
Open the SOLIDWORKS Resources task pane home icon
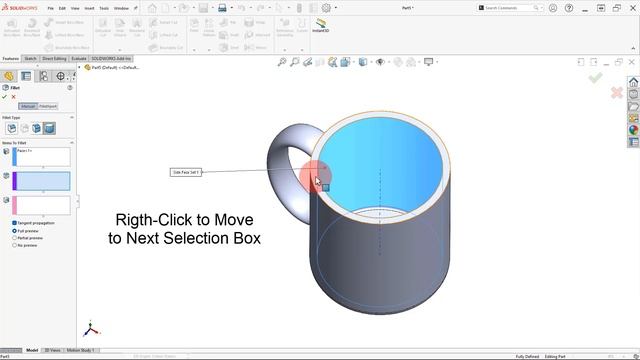(x=633, y=82)
